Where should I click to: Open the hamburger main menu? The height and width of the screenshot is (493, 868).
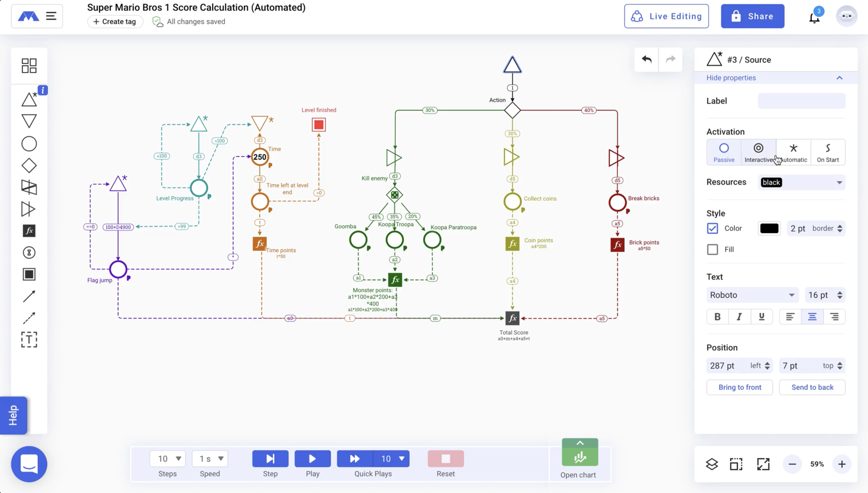click(51, 16)
